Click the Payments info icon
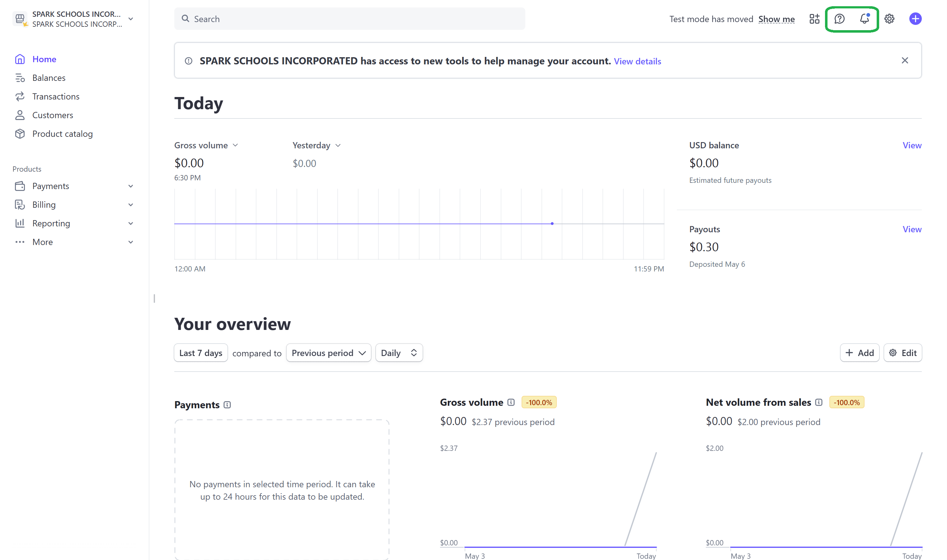The width and height of the screenshot is (947, 560). (x=227, y=405)
